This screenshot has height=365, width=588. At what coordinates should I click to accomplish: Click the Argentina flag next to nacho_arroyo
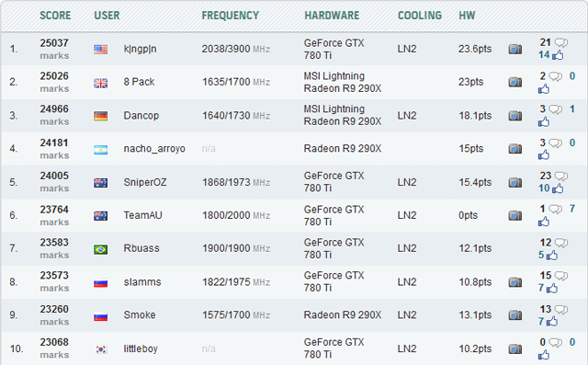[x=100, y=150]
